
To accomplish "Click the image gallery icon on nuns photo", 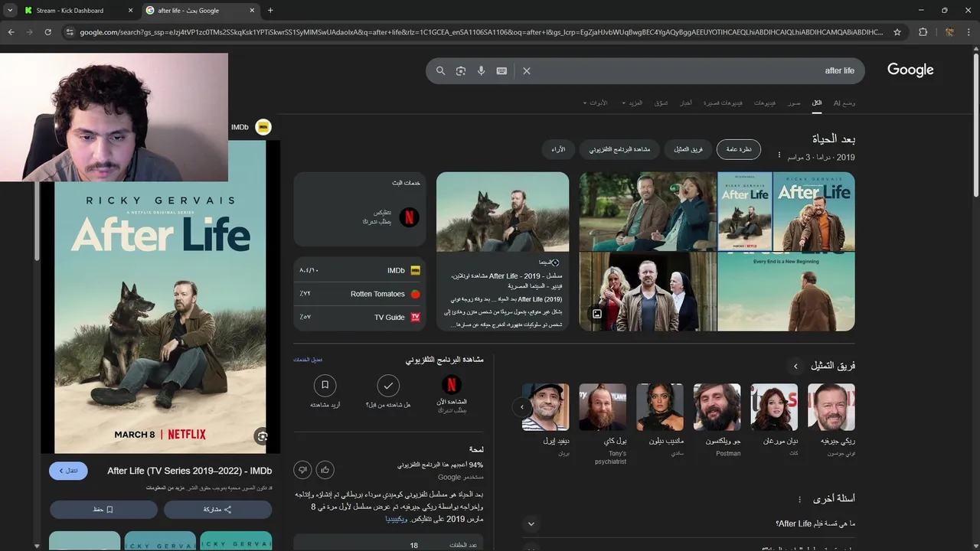I will click(x=597, y=314).
